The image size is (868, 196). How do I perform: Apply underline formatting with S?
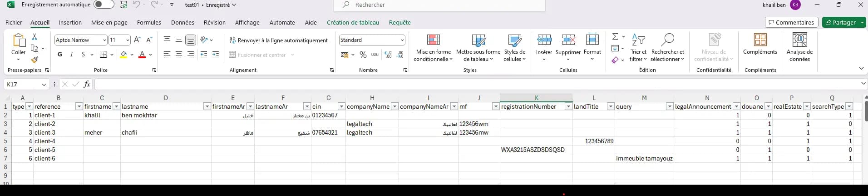[83, 55]
